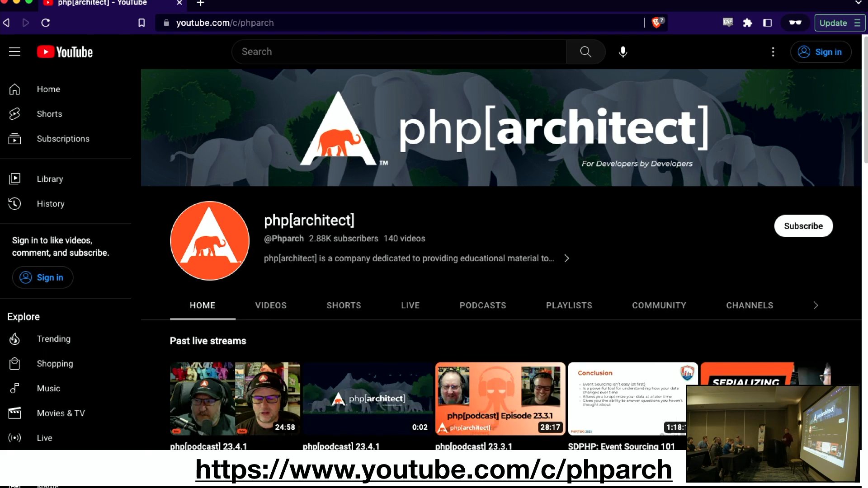The width and height of the screenshot is (868, 488).
Task: Open the YouTube home logo
Action: (64, 52)
